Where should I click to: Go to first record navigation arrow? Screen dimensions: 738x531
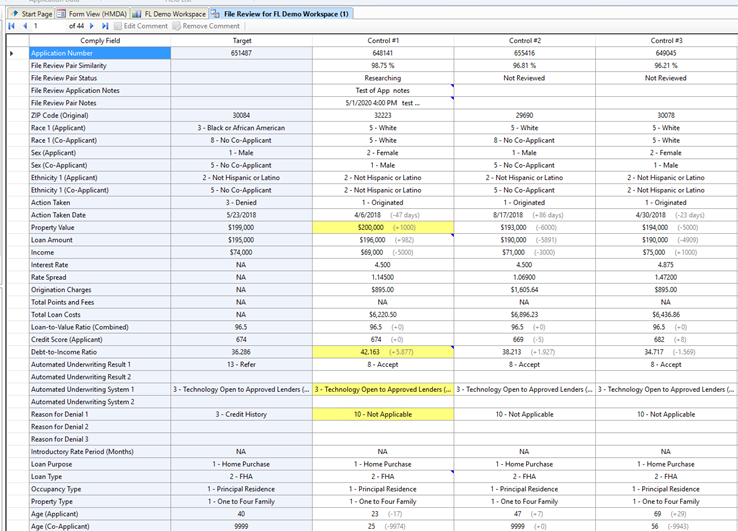coord(11,26)
